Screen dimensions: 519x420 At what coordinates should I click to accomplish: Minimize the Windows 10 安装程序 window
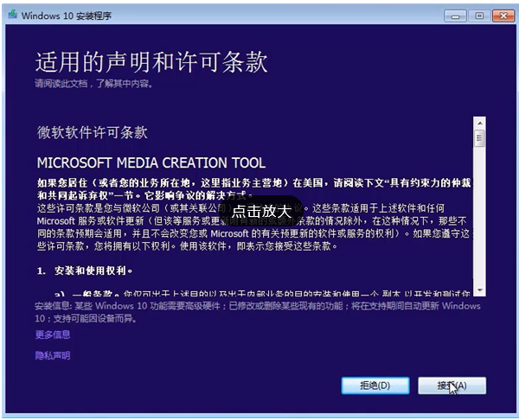(455, 15)
